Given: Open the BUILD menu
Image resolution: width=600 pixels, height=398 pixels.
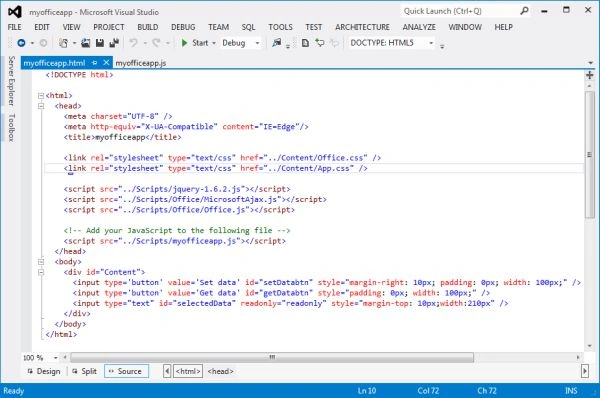Looking at the screenshot, I should (148, 27).
